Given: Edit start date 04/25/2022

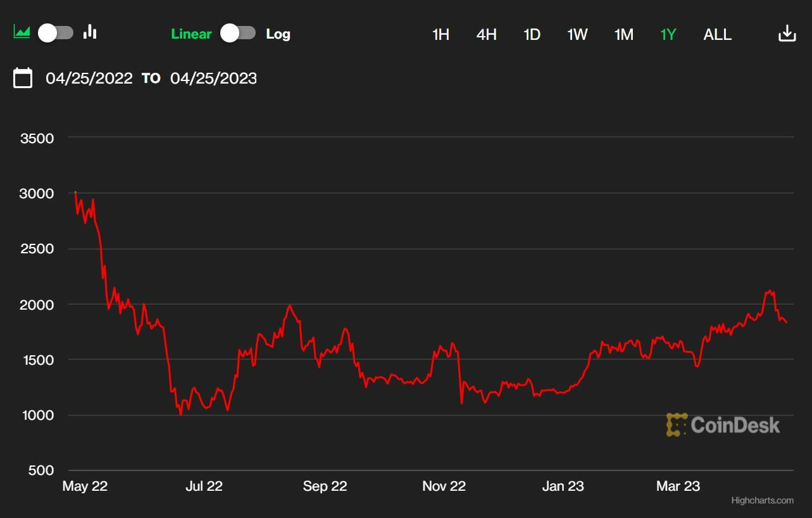Looking at the screenshot, I should click(x=89, y=79).
